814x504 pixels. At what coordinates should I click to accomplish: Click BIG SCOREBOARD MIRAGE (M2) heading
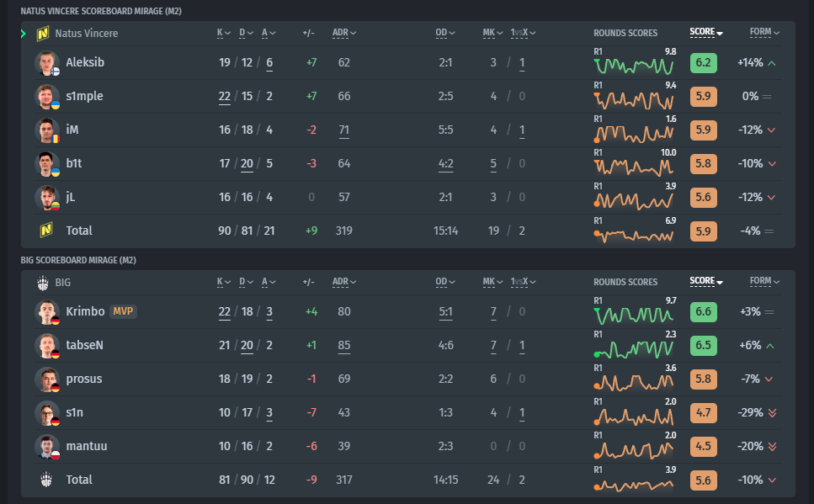(x=78, y=260)
